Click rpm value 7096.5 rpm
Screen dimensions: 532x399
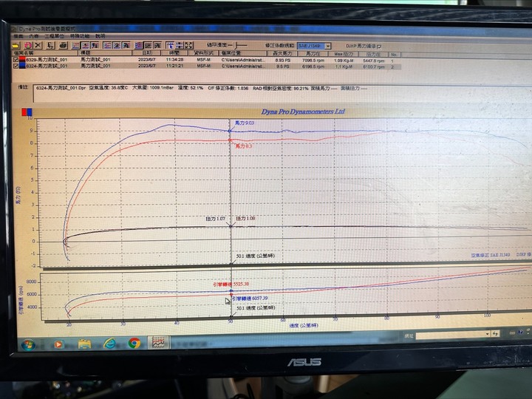(x=313, y=60)
